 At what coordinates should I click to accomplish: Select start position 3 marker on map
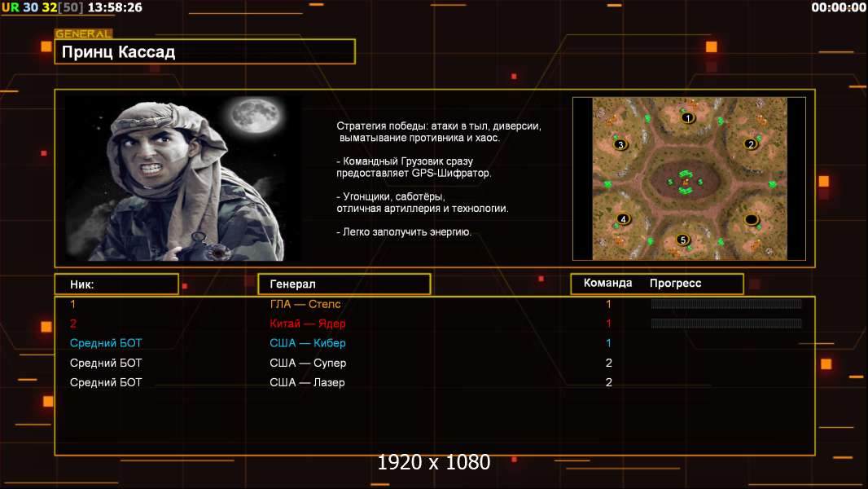click(620, 144)
